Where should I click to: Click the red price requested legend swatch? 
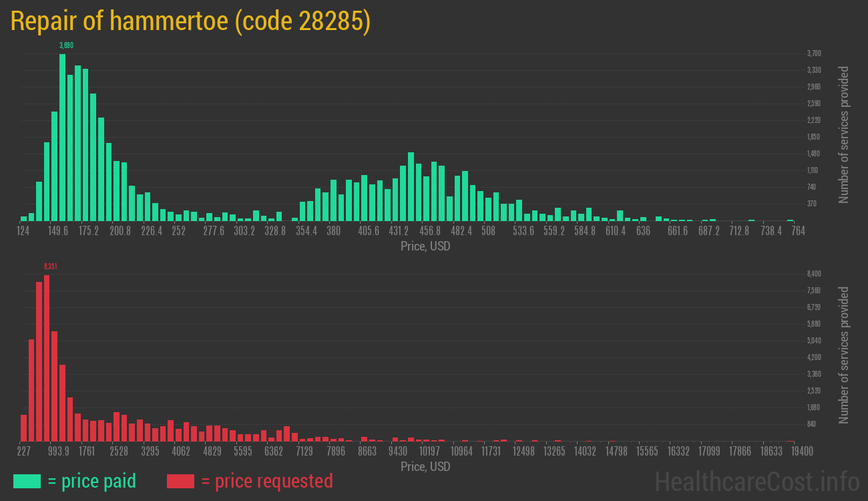pos(180,481)
